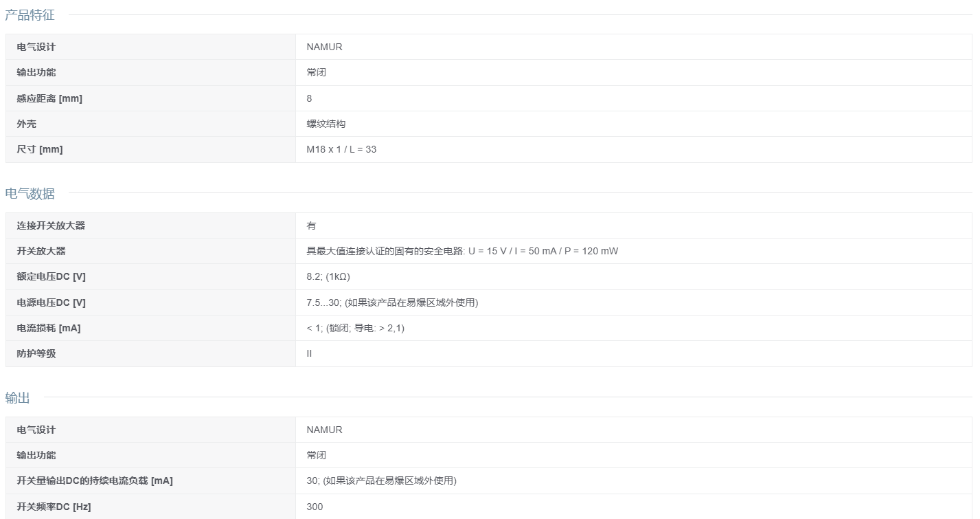Click the 产品特征 section heading
This screenshot has height=519, width=980.
tap(30, 15)
